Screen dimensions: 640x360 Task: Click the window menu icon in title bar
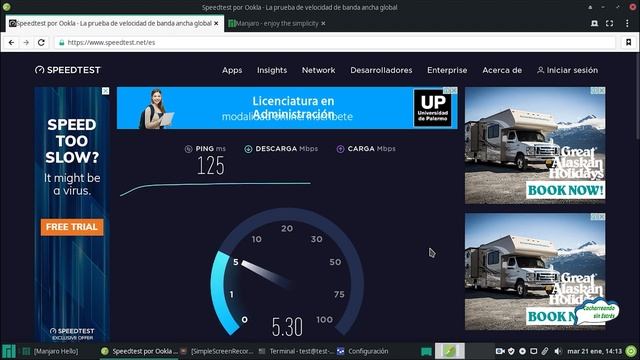pos(6,7)
